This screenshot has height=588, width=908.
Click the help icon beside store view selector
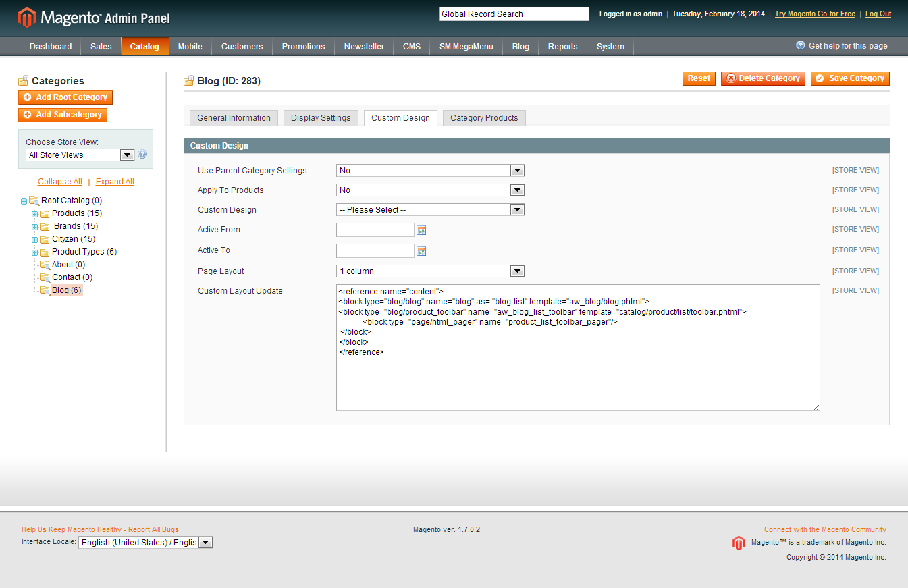coord(142,155)
